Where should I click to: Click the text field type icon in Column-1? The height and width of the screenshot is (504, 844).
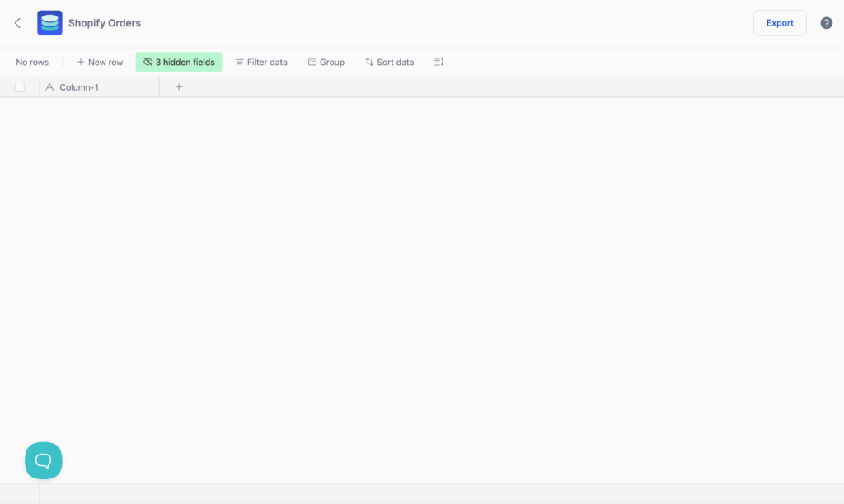49,86
